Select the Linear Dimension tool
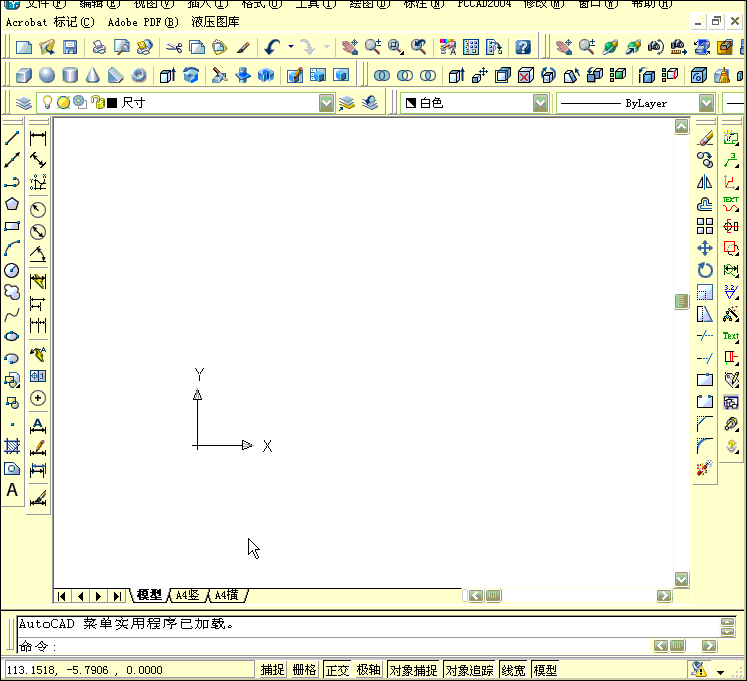 pos(38,139)
